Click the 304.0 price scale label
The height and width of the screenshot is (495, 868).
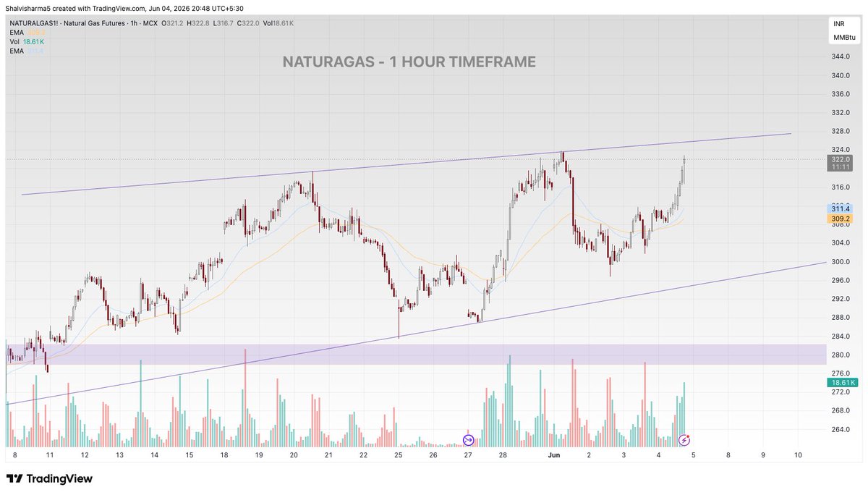841,243
